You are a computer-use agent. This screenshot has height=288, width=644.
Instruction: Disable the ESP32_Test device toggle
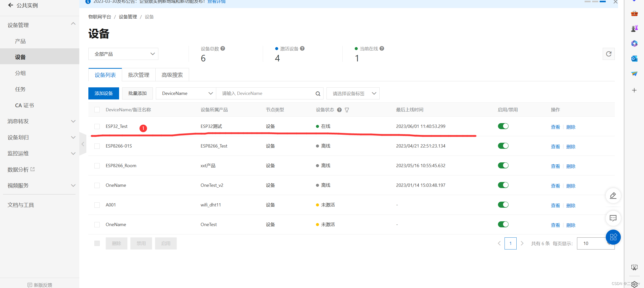503,126
